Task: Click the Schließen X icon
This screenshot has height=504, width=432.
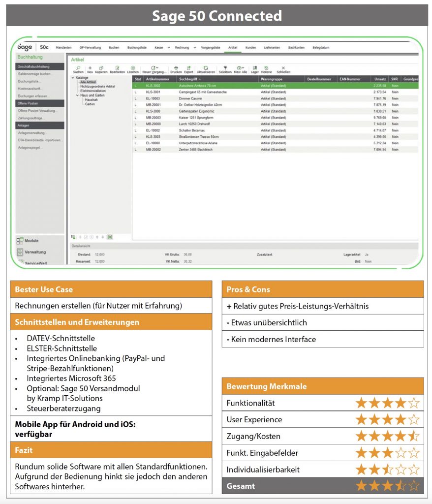Action: pyautogui.click(x=283, y=68)
